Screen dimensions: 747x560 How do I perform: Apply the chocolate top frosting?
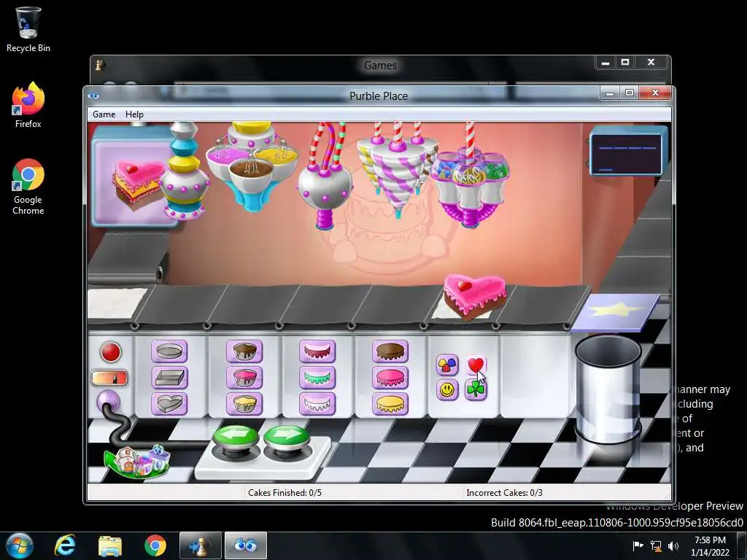click(390, 352)
